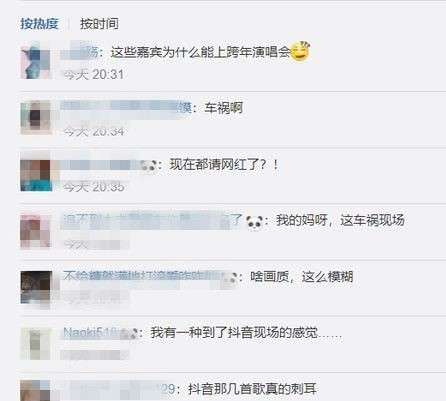The height and width of the screenshot is (401, 446).
Task: Open username starting with 不给 profile
Action: tap(140, 276)
